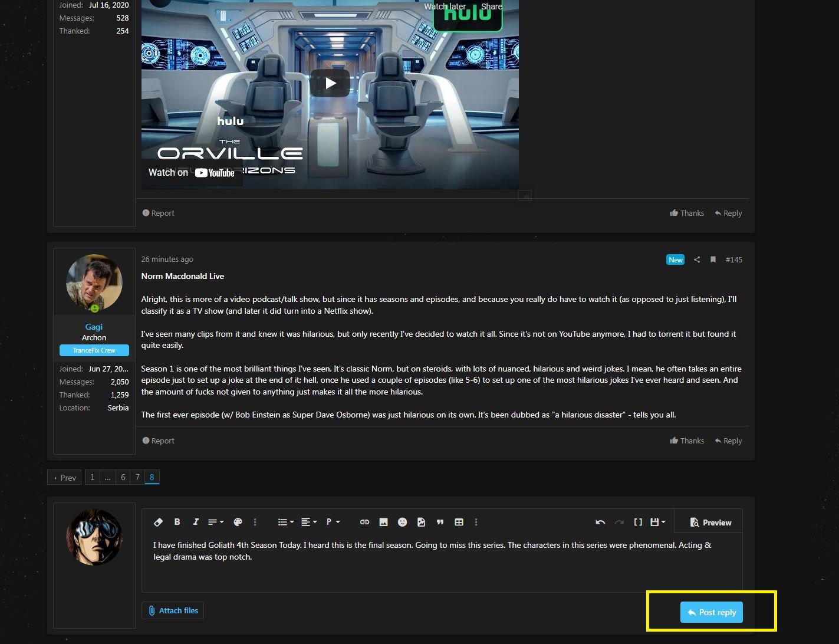This screenshot has width=839, height=644.
Task: Report Gagi's post
Action: (158, 441)
